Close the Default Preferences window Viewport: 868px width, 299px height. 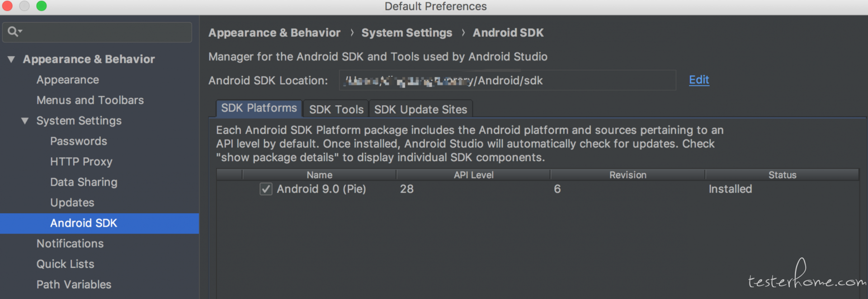(x=7, y=6)
